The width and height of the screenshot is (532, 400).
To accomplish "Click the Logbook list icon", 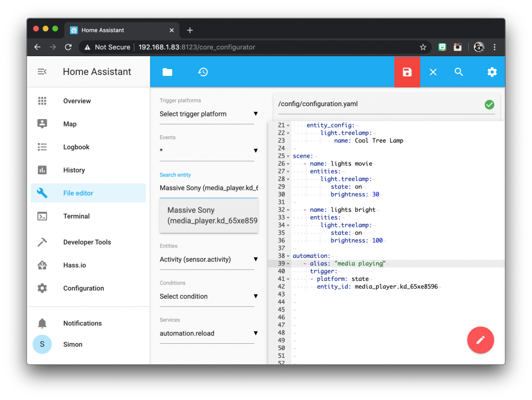I will point(42,147).
